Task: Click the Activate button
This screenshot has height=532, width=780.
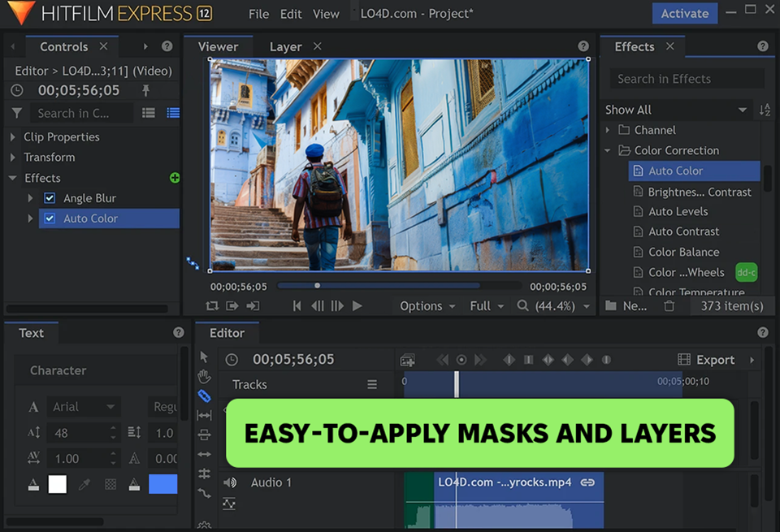Action: (x=684, y=13)
